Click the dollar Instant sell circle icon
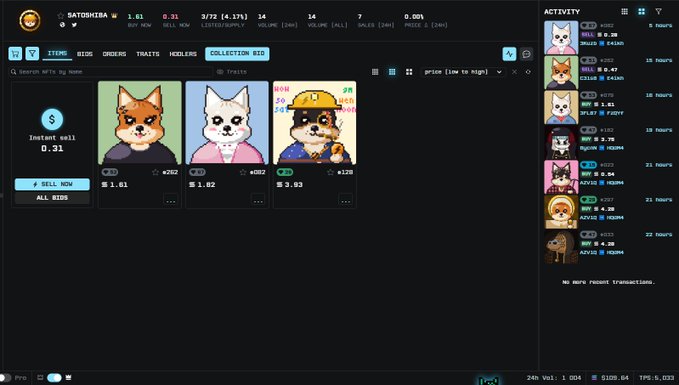This screenshot has height=385, width=679. point(52,119)
